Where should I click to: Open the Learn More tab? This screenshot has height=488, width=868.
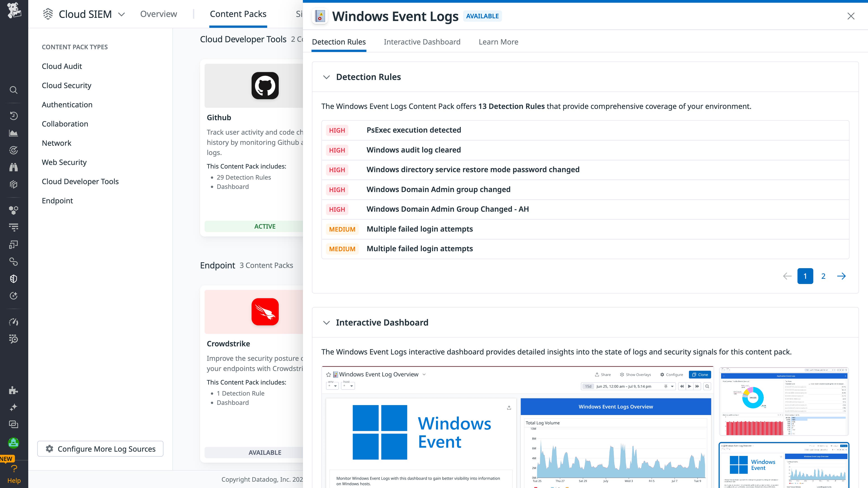(498, 42)
